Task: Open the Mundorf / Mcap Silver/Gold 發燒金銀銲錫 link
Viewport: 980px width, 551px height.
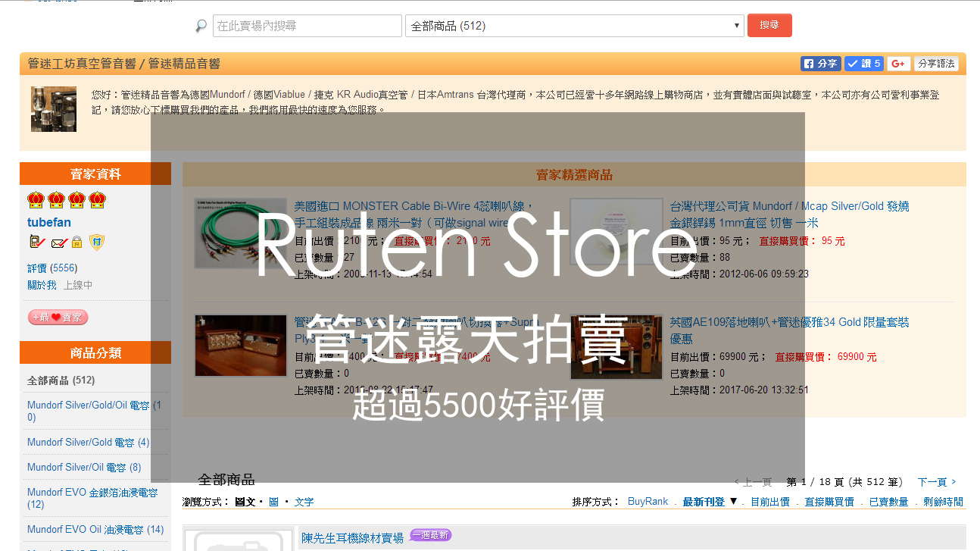Action: point(790,214)
